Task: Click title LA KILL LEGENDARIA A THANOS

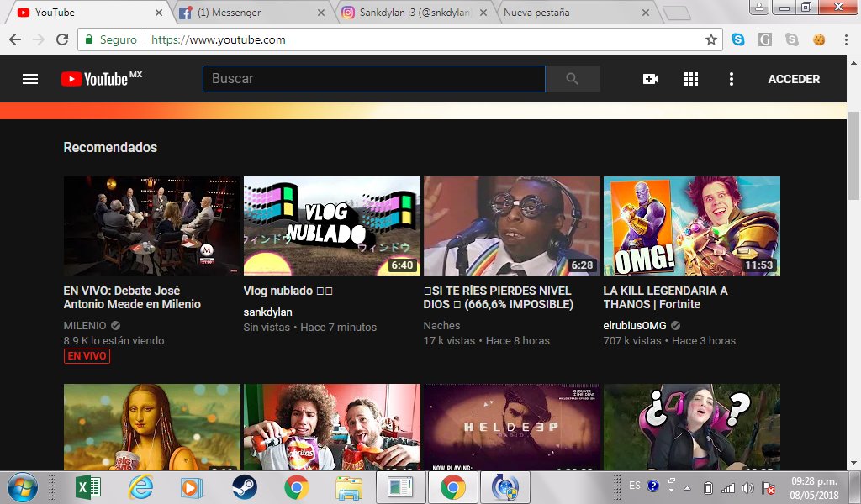Action: [x=666, y=297]
